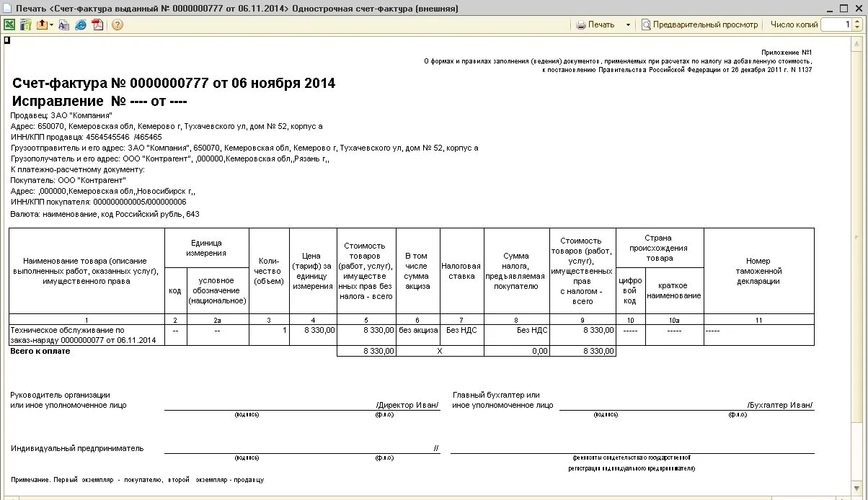868x500 pixels.
Task: Click the quantity cell with value 1
Action: 269,335
